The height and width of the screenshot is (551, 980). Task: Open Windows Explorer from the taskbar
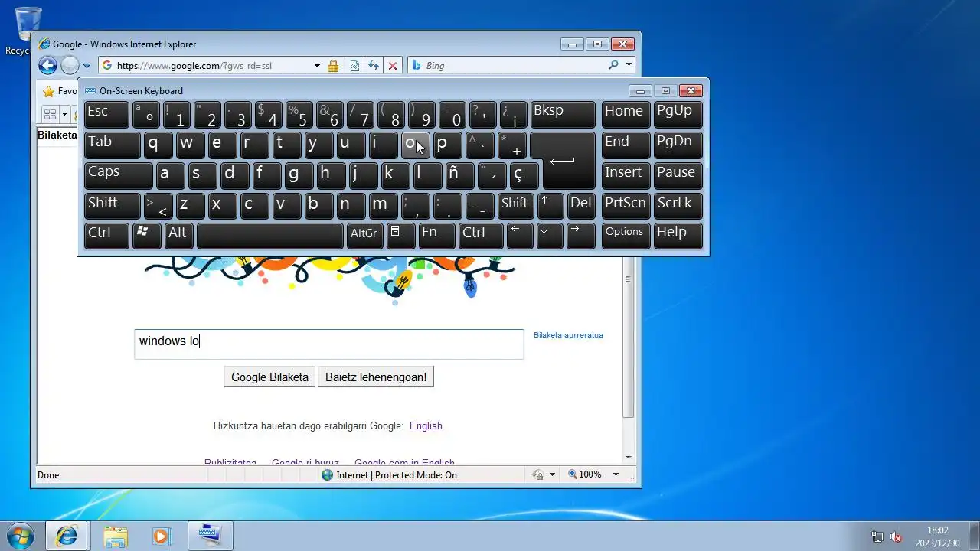click(116, 536)
